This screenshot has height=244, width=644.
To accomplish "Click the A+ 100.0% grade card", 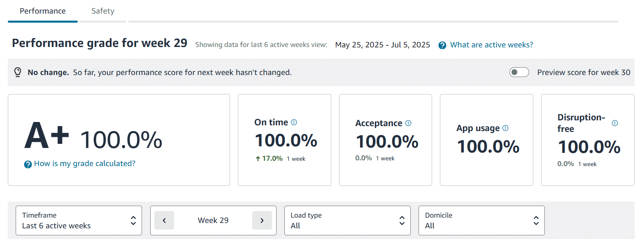I will 119,140.
